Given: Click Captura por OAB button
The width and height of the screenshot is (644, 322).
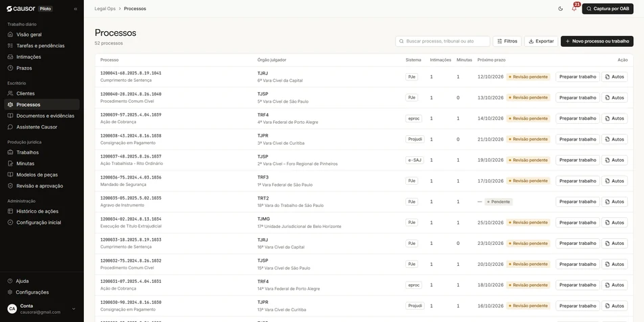Looking at the screenshot, I should coord(608,9).
